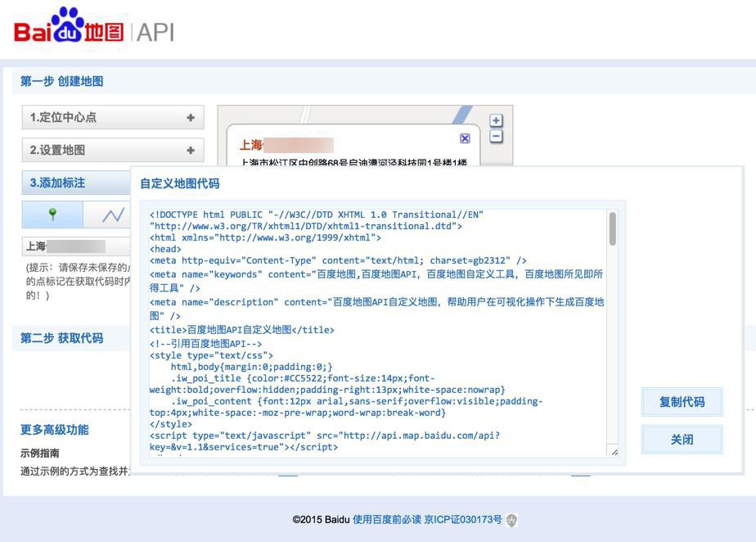Zoom out the map with minus button
This screenshot has height=542, width=756.
point(496,137)
